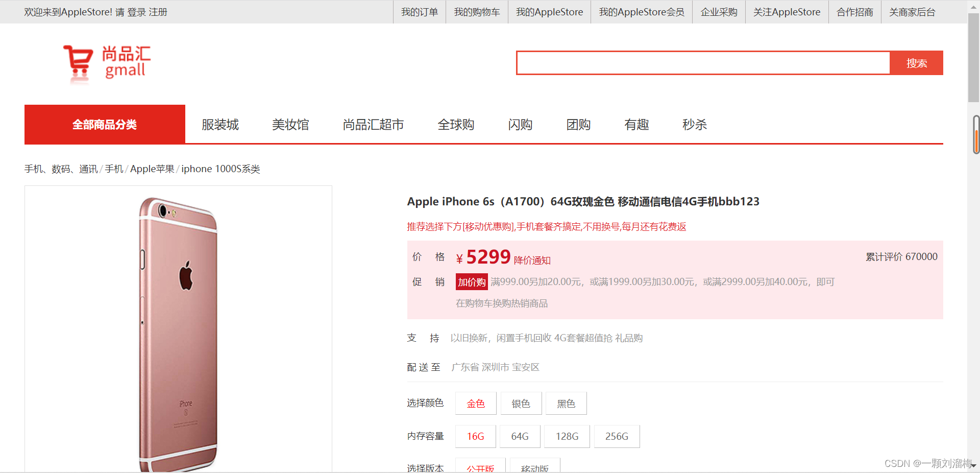Click 累计评价 670000 review count
The image size is (980, 473).
tap(901, 257)
